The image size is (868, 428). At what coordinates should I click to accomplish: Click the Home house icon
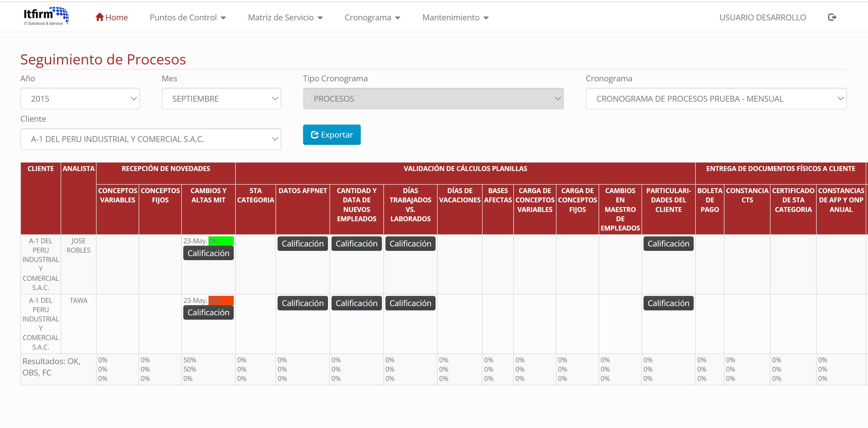click(99, 17)
